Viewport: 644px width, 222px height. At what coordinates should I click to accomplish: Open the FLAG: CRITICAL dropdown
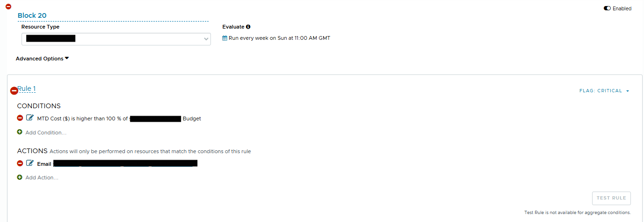point(604,91)
